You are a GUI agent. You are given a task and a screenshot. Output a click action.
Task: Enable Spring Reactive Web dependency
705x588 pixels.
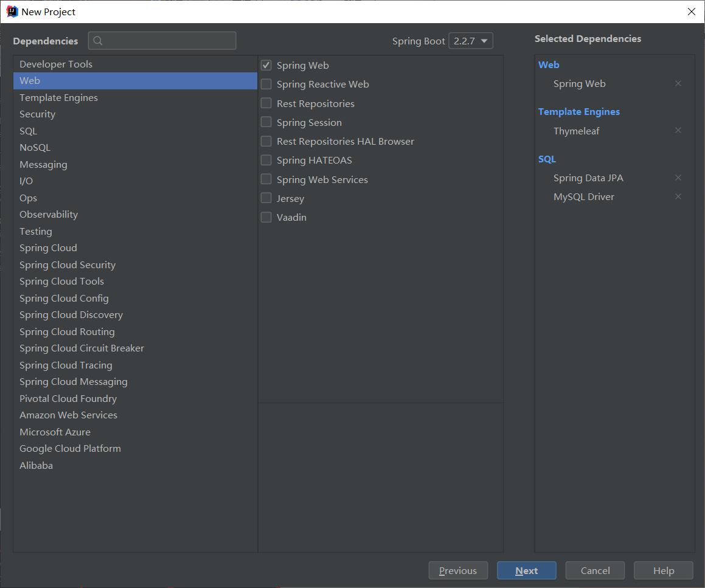coord(266,84)
